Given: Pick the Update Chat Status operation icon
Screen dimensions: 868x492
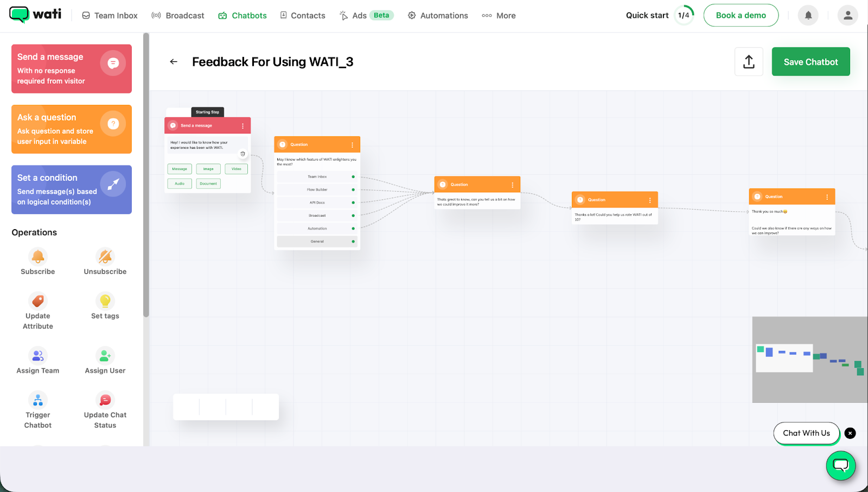Looking at the screenshot, I should pyautogui.click(x=105, y=400).
